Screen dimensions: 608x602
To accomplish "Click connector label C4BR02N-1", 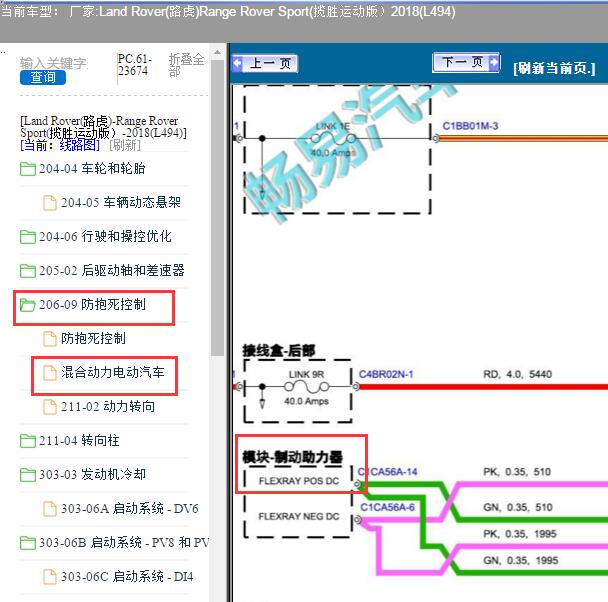I will [386, 374].
